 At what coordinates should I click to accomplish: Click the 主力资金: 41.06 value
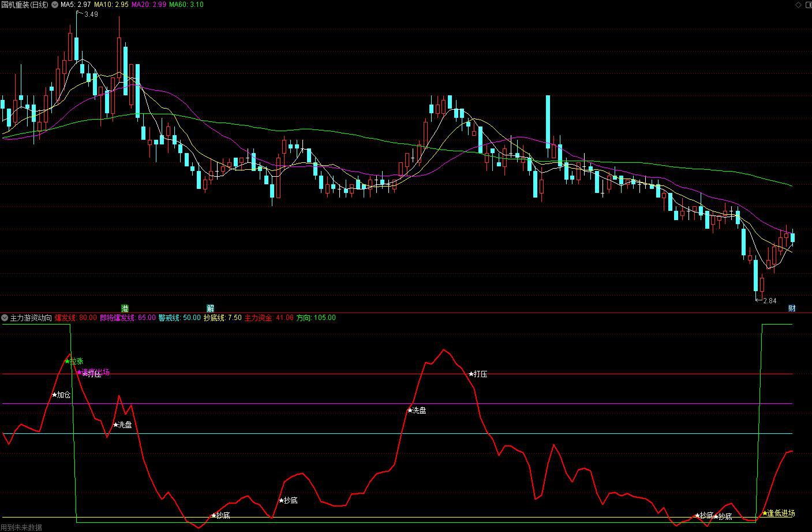coord(269,318)
